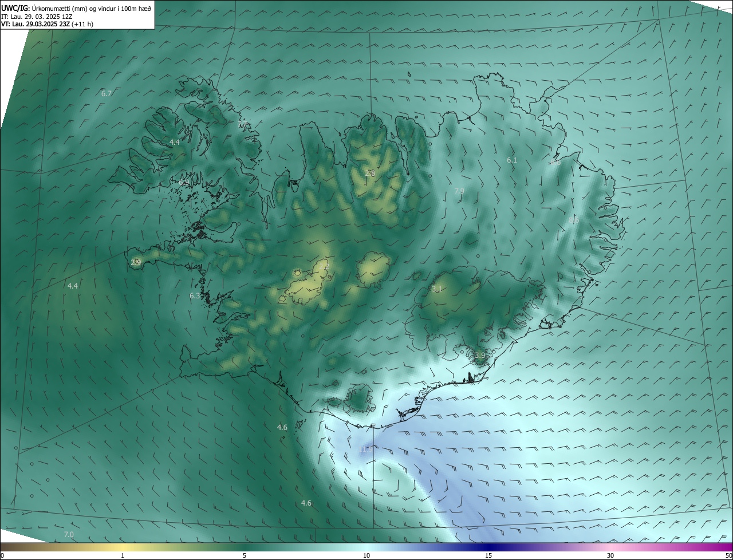Click the colour scale tick label 0
This screenshot has width=733, height=560.
[x=2, y=556]
